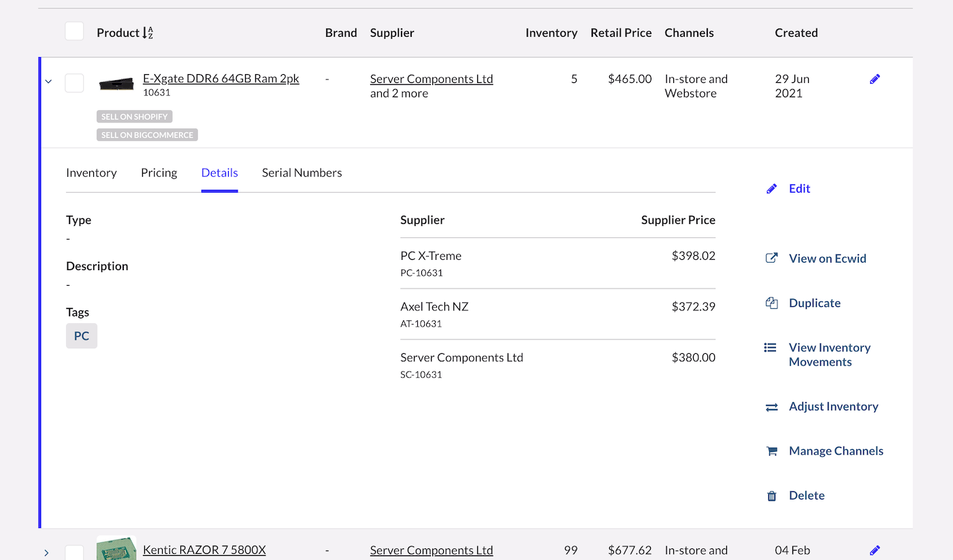Click the pencil icon on E-Xgate row
The height and width of the screenshot is (560, 953).
click(x=875, y=79)
